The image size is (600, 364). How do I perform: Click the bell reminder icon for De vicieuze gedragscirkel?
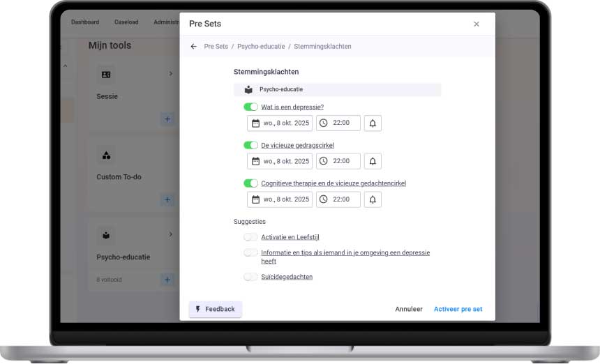[x=373, y=161]
